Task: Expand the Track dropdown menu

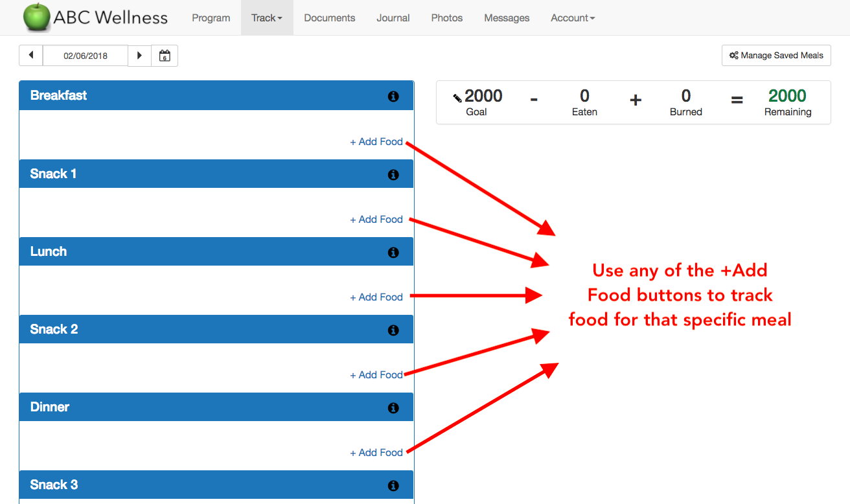Action: click(x=267, y=18)
